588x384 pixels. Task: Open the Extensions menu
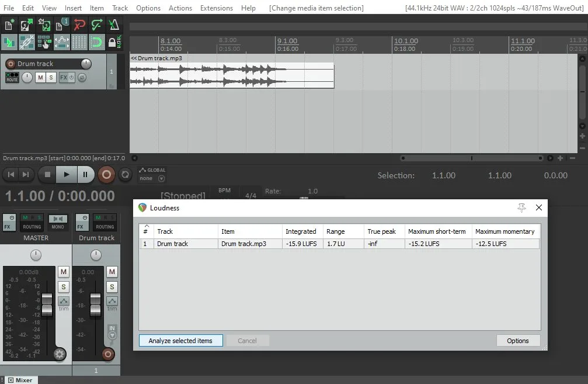pos(216,8)
